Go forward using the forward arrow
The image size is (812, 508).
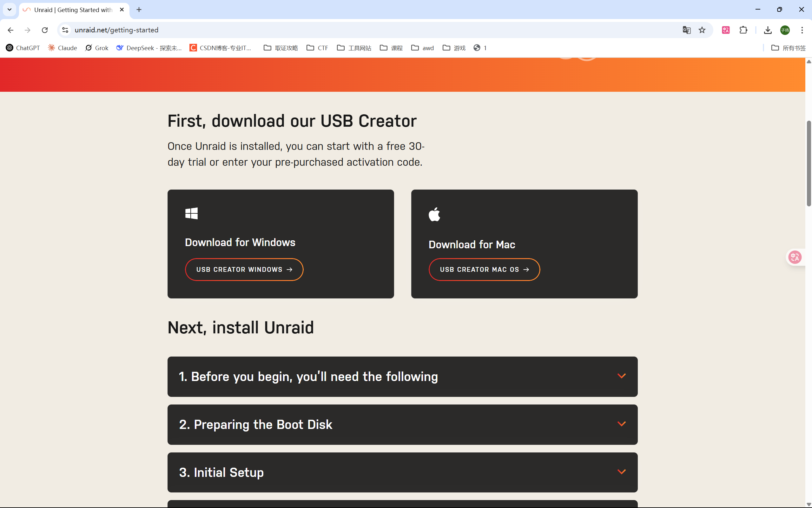pos(28,30)
